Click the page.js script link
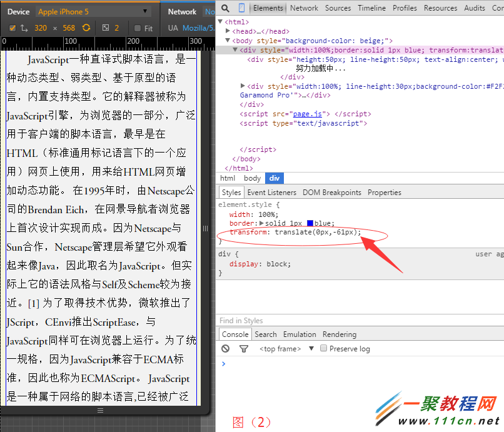 point(307,114)
